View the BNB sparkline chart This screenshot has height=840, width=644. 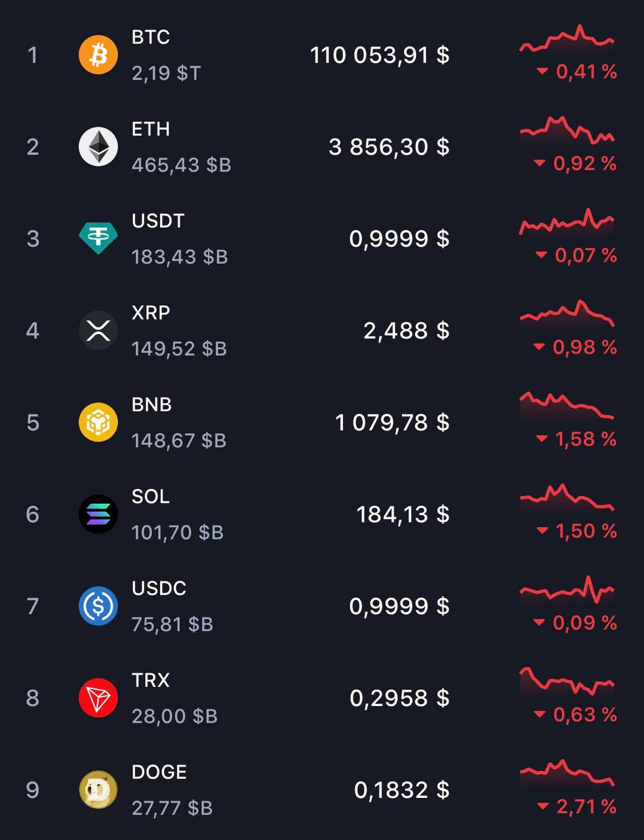pos(567,406)
